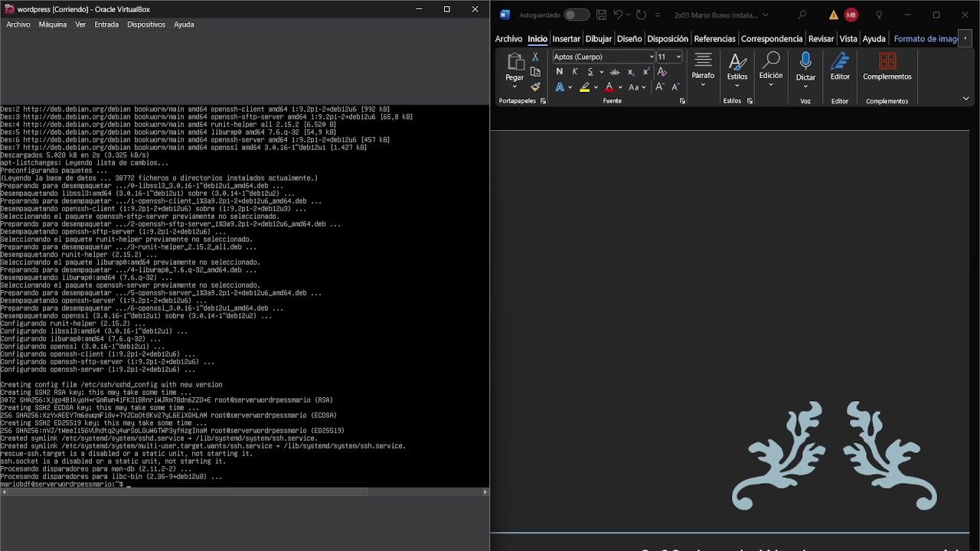980x551 pixels.
Task: Click the Undo arrow icon
Action: 618,15
